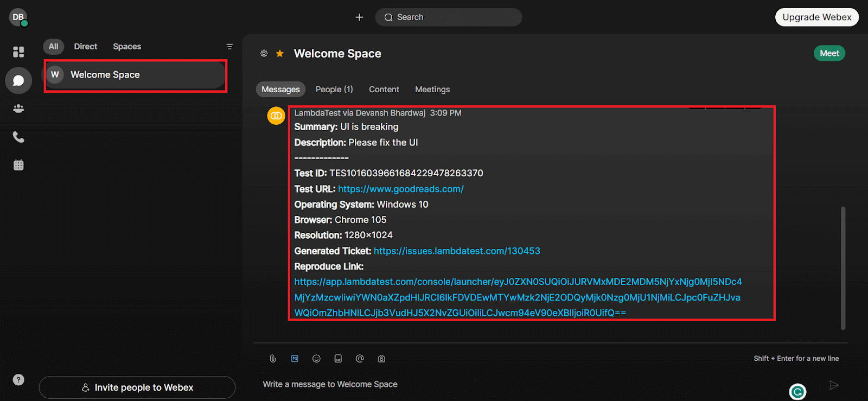
Task: Select the All filter tab
Action: (53, 47)
